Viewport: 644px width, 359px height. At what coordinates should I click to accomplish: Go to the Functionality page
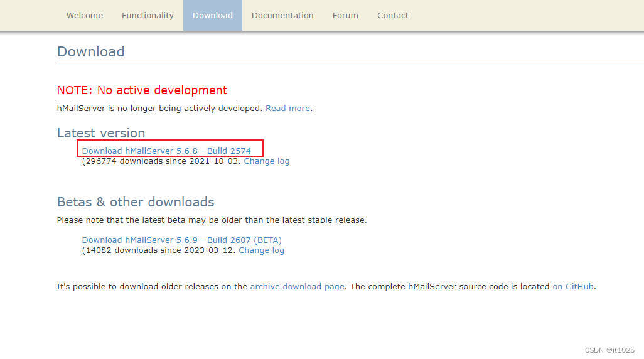[x=148, y=15]
